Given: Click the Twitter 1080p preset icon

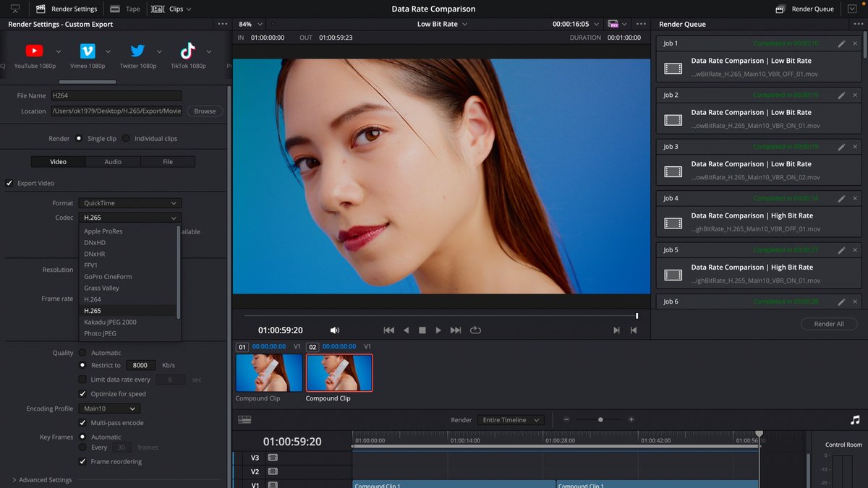Looking at the screenshot, I should tap(137, 51).
